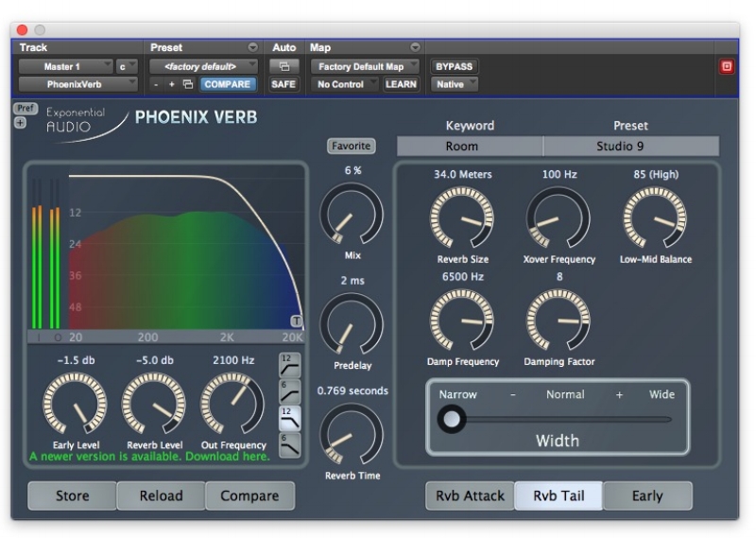
Task: Click the newer version download link
Action: pyautogui.click(x=149, y=457)
